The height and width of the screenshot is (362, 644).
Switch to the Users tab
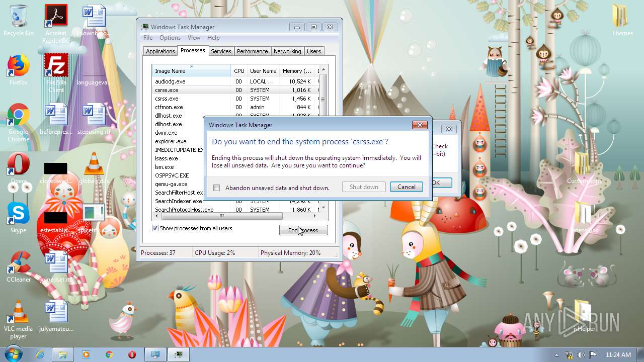[x=314, y=51]
